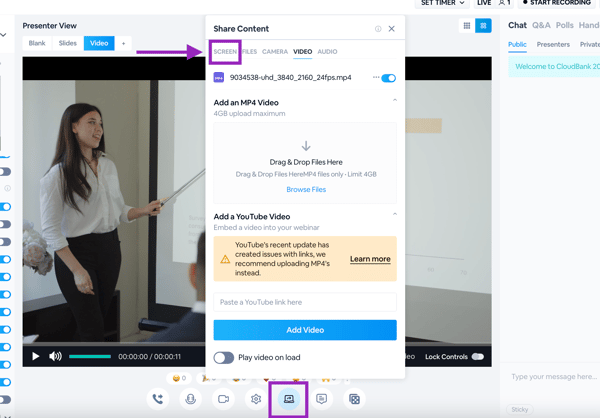
Task: Mute the video using the speaker icon
Action: [x=55, y=356]
